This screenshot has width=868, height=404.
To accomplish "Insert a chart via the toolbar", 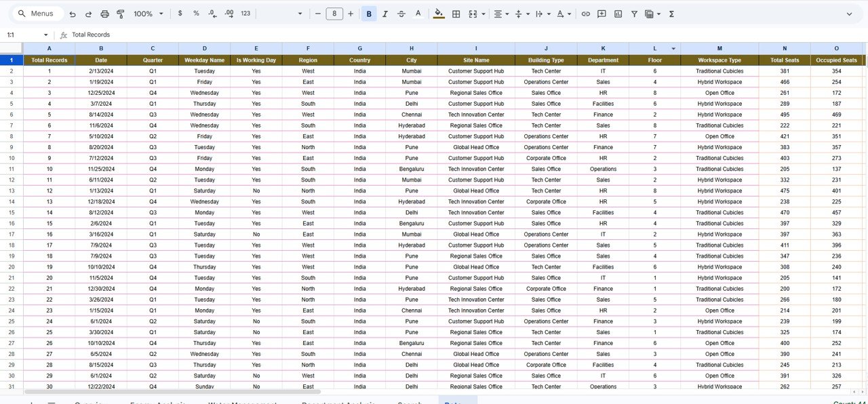I will point(617,14).
